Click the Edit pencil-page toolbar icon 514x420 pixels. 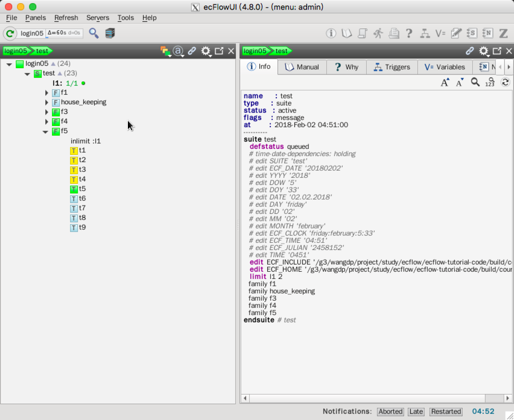click(x=456, y=33)
